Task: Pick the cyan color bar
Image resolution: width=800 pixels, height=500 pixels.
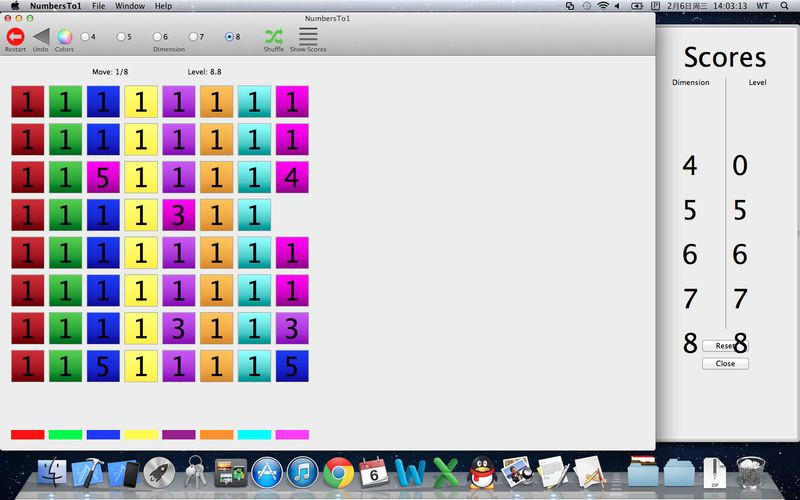Action: 255,435
